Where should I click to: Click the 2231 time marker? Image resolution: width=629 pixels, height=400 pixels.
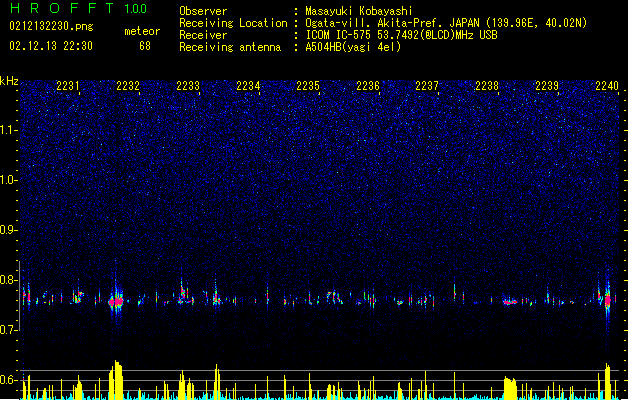tap(68, 86)
